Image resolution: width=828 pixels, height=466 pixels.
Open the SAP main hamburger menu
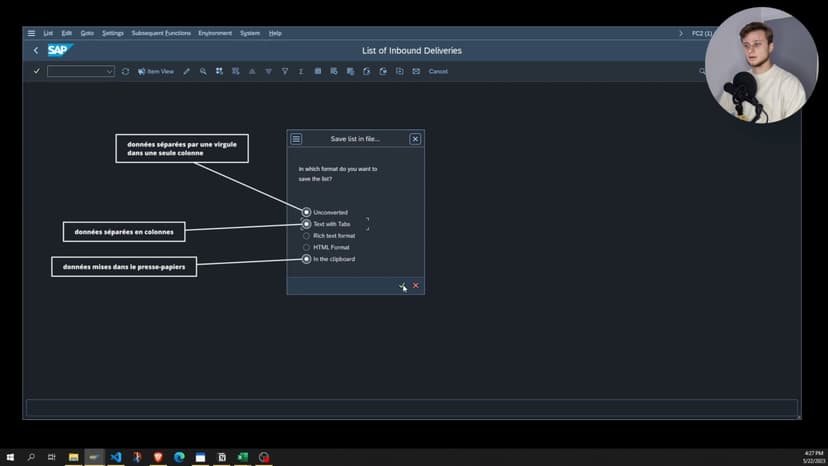31,33
